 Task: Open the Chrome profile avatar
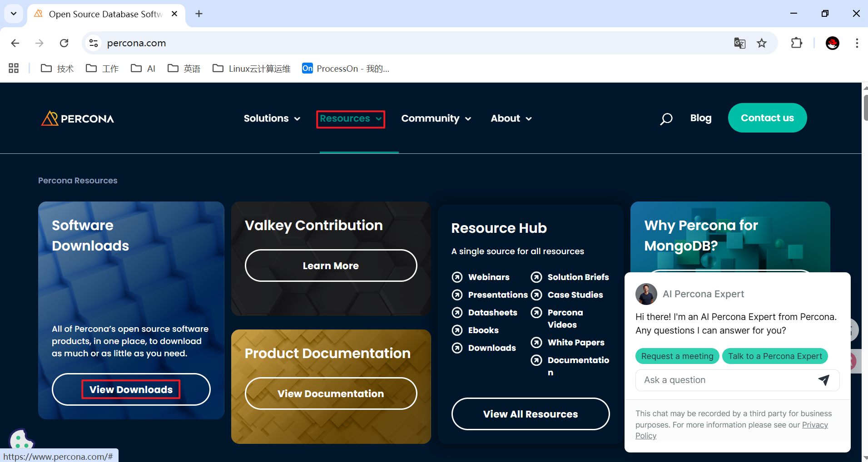coord(832,43)
